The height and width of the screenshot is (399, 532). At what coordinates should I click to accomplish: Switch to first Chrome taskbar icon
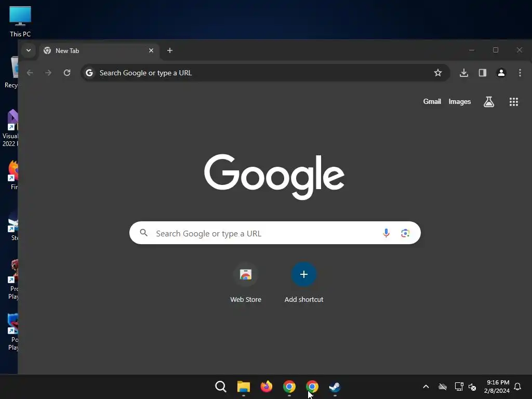[289, 387]
